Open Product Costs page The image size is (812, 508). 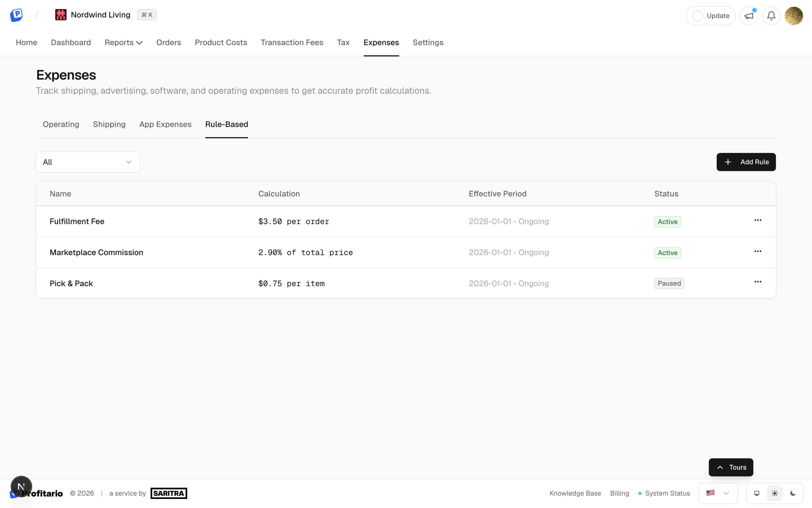click(221, 42)
